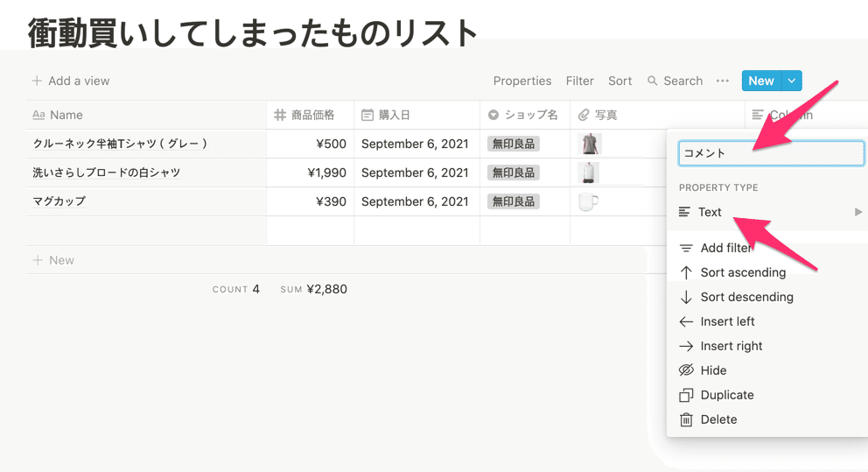Screen dimensions: 868x472
Task: Click the text lines icon beside Text type
Action: pos(685,212)
